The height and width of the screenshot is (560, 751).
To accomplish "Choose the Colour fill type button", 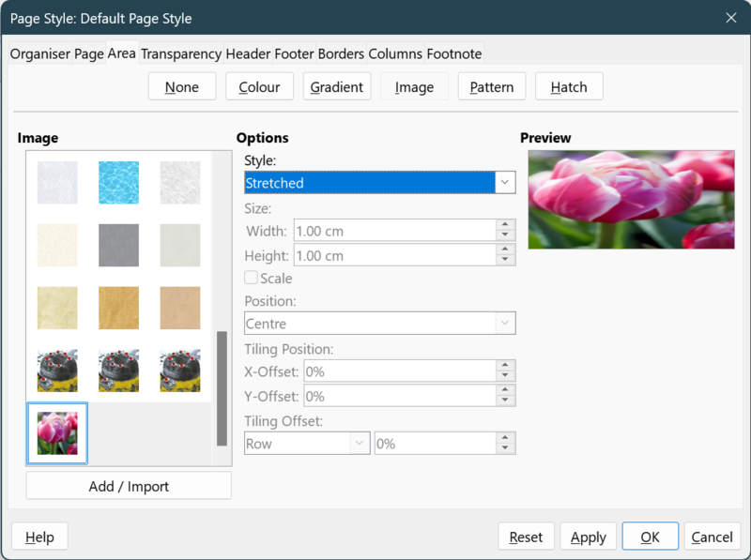I will (x=259, y=86).
